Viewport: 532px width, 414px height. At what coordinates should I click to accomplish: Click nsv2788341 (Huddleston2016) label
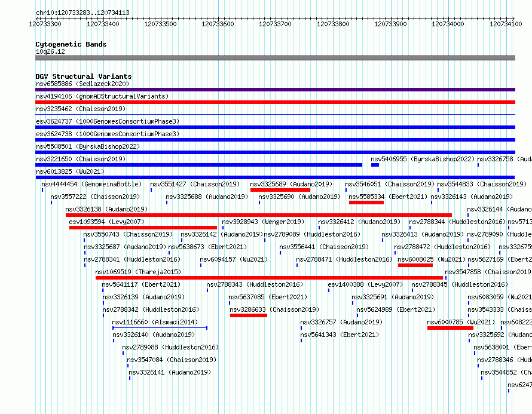click(x=132, y=259)
